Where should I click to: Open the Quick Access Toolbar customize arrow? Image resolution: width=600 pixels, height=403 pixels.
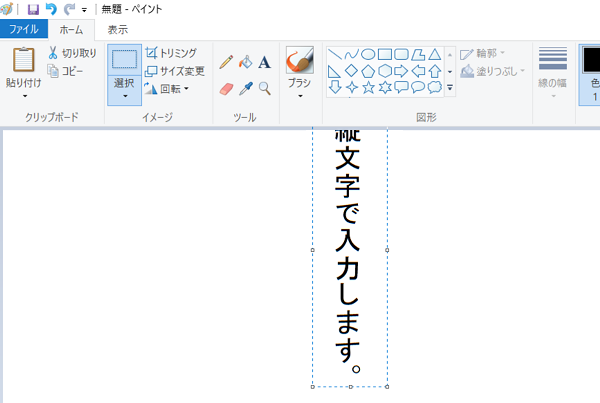84,10
